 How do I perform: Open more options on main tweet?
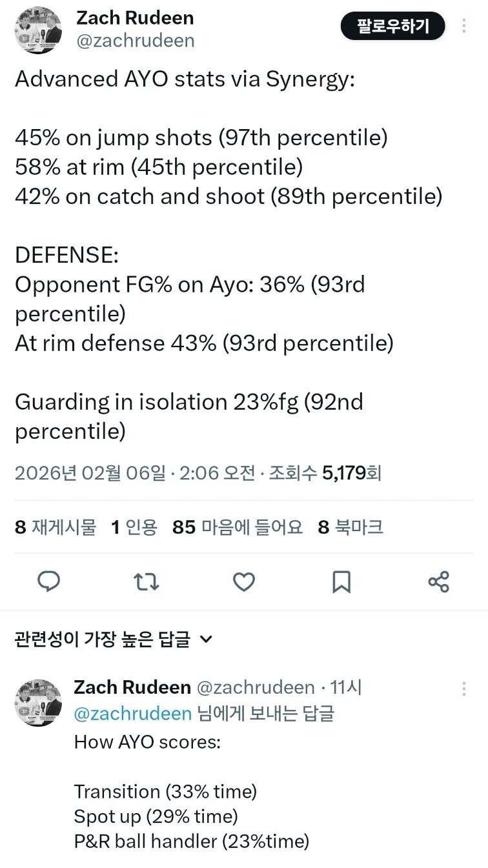(463, 26)
